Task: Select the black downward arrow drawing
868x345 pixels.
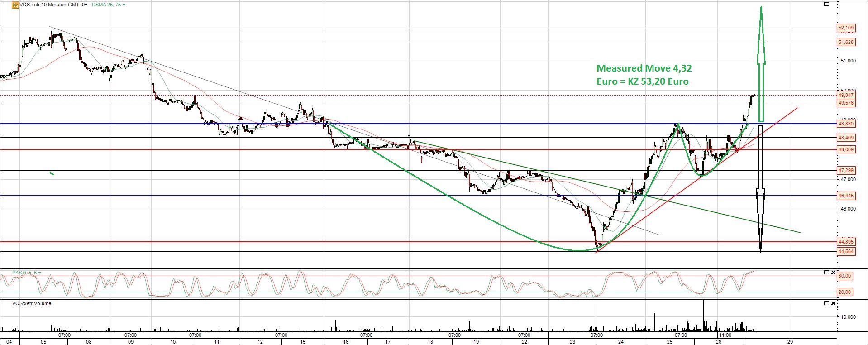Action: 760,190
